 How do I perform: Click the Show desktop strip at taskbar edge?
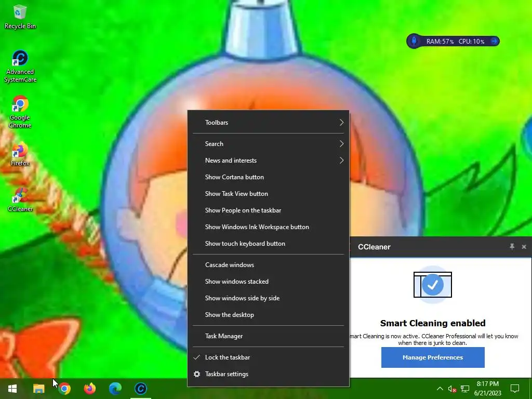pos(530,389)
